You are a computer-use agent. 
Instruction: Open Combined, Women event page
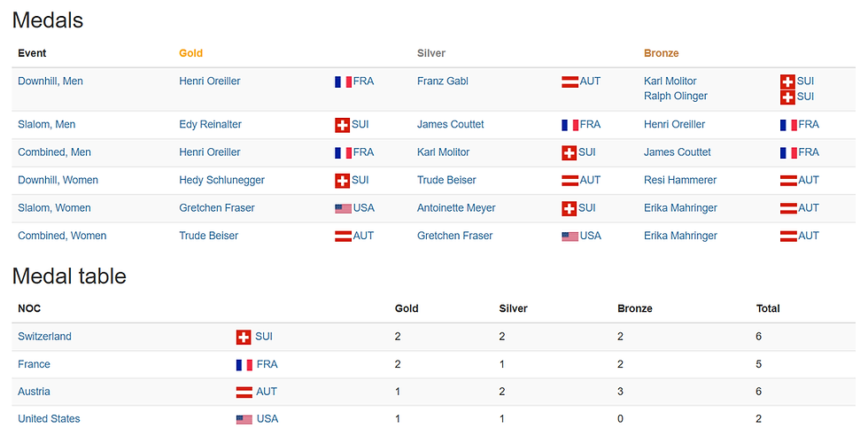click(62, 236)
